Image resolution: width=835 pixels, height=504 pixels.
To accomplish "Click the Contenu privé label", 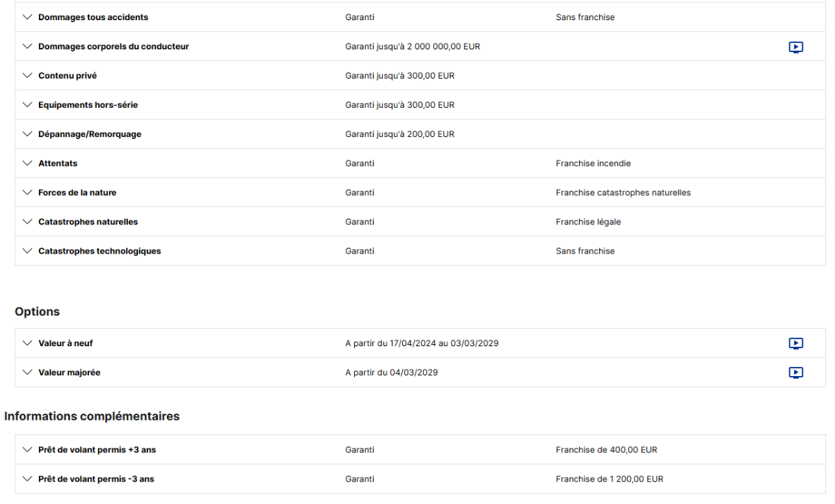I will click(x=67, y=76).
